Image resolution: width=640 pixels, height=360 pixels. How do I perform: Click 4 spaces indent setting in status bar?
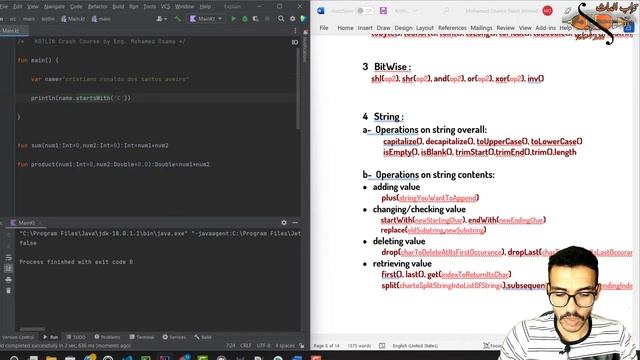click(x=285, y=346)
